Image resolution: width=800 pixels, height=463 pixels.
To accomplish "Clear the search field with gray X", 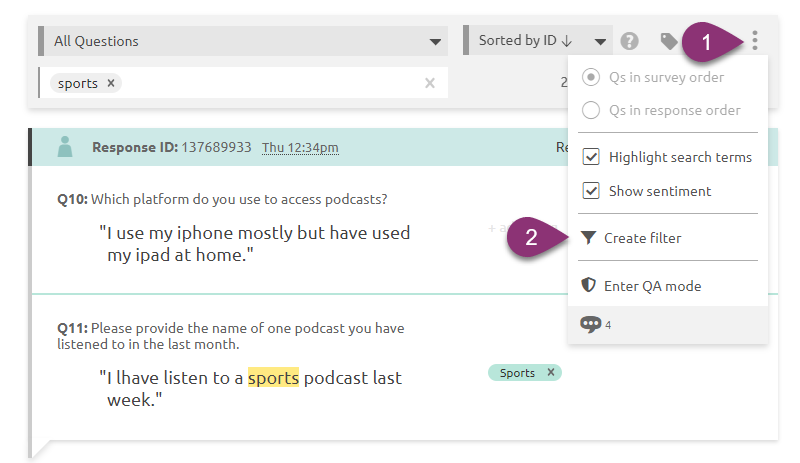I will coord(430,83).
